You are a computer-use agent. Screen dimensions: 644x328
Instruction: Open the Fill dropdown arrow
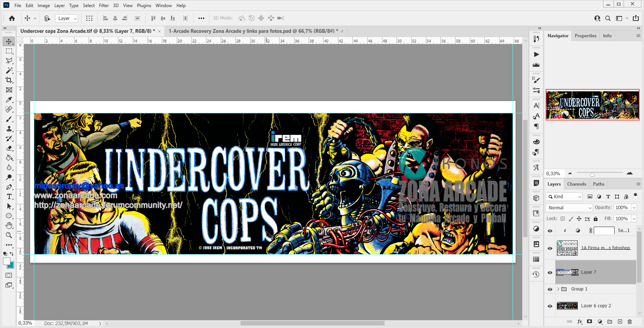tap(634, 219)
